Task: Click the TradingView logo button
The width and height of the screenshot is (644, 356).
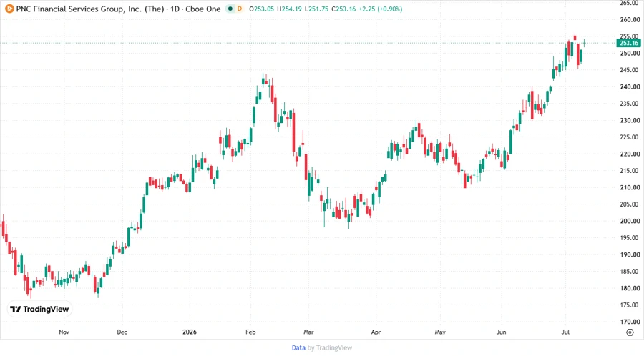Action: pos(39,310)
